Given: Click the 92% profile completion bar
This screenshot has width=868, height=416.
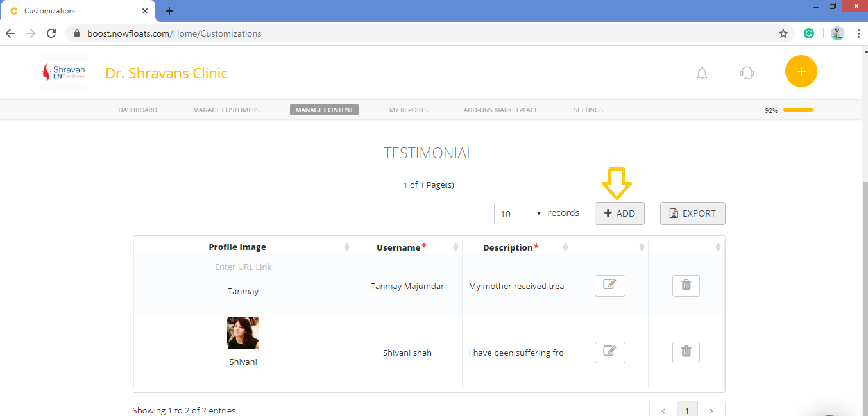Looking at the screenshot, I should point(799,110).
